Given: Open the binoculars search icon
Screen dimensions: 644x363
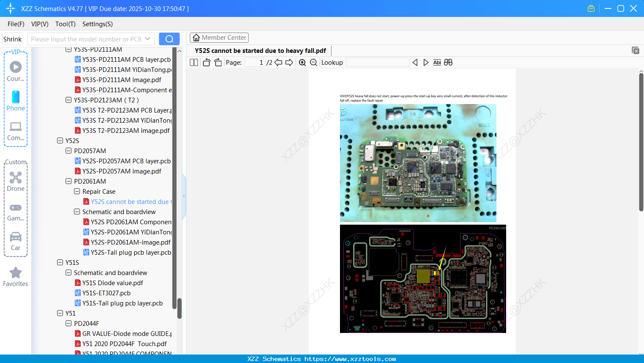Looking at the screenshot, I should pos(448,63).
